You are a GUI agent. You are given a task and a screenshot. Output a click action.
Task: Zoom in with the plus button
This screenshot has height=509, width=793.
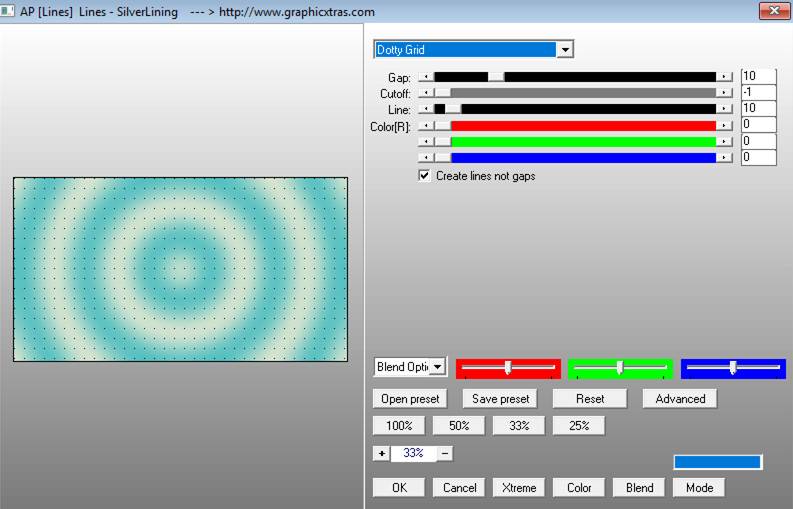pyautogui.click(x=381, y=453)
